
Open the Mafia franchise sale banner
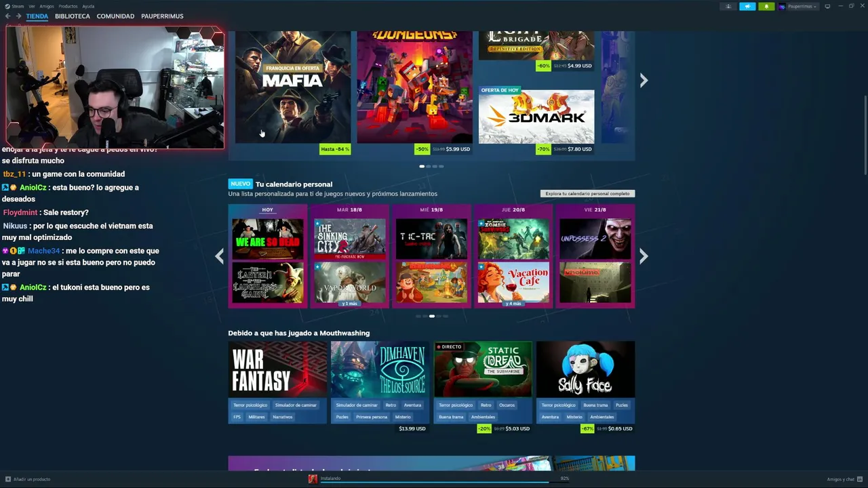(x=293, y=87)
